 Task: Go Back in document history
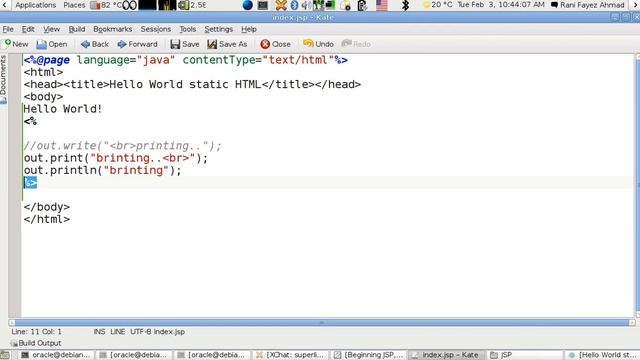95,44
